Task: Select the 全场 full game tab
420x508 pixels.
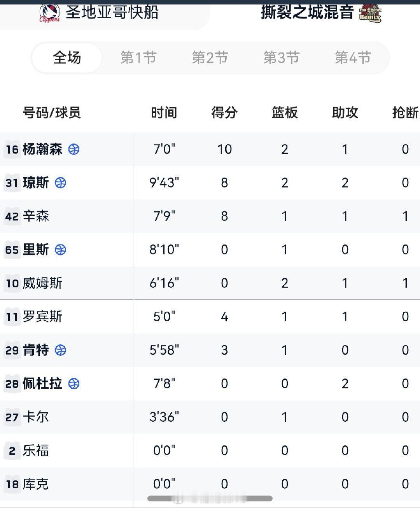Action: tap(67, 58)
